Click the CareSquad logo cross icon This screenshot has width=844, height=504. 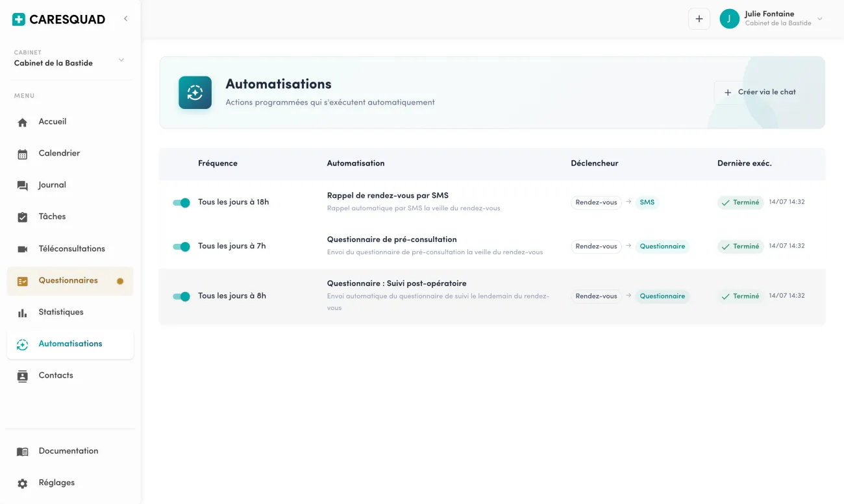pos(19,19)
